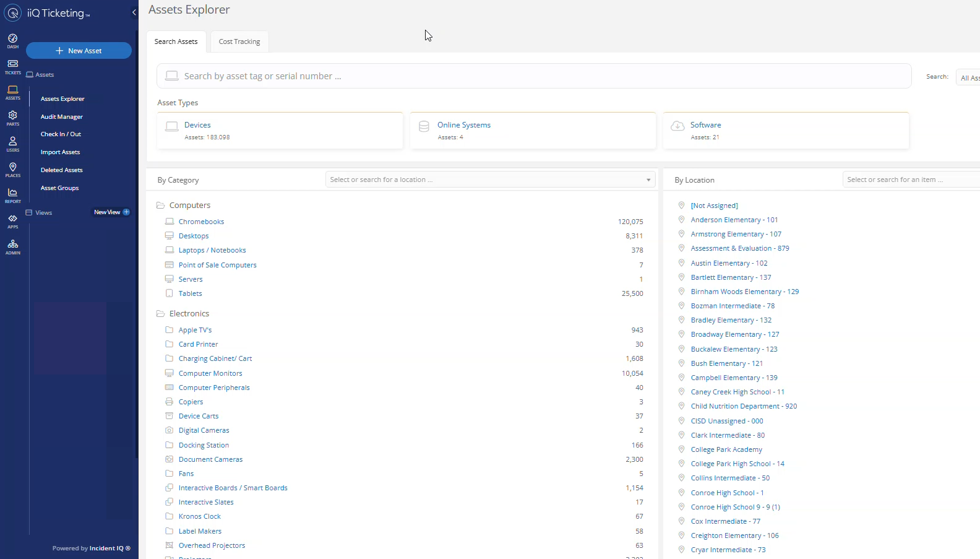Click the asset tag search field
This screenshot has width=980, height=559.
[532, 76]
